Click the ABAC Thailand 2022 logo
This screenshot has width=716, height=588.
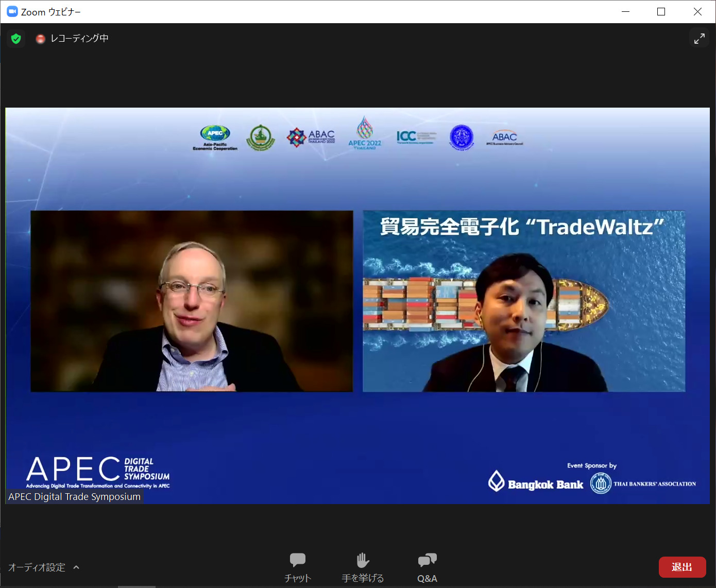point(311,137)
